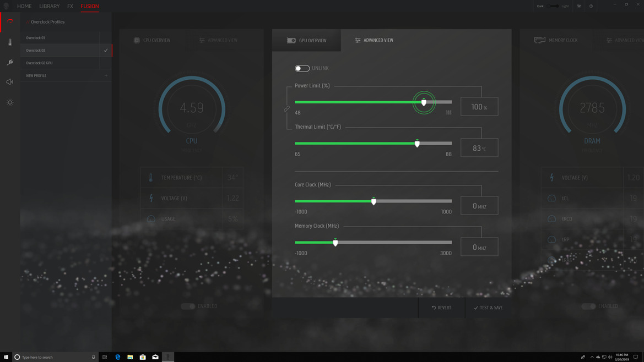Click the Memory Clock slider handle
The width and height of the screenshot is (644, 362).
pos(335,242)
